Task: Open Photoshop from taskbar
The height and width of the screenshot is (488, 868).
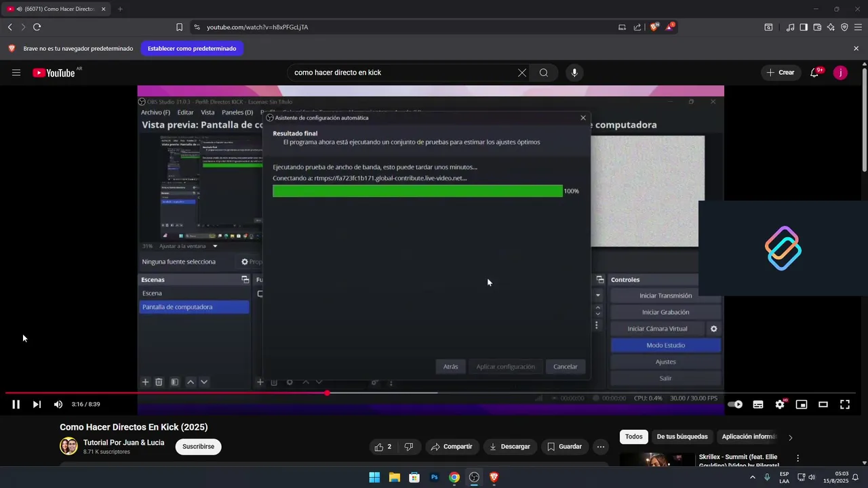Action: tap(434, 477)
